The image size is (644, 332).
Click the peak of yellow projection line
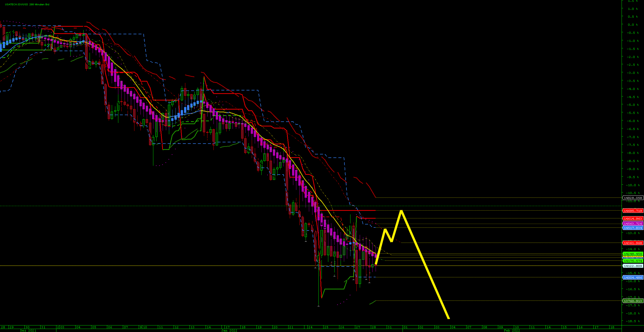point(401,211)
